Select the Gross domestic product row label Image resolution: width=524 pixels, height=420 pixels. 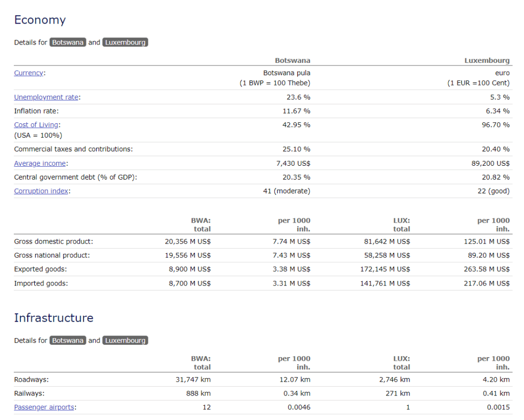[x=54, y=241]
